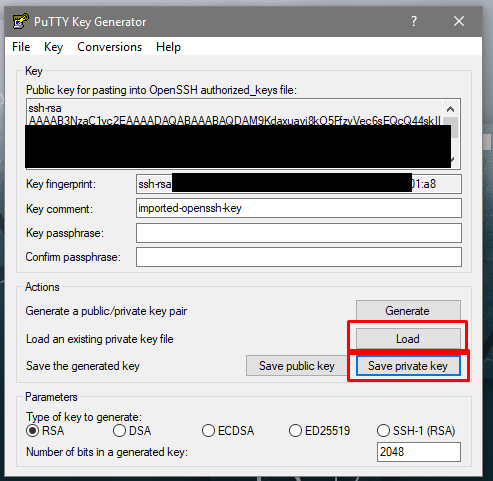Focus the Key passphrase field
Screen dimensions: 493x481
pyautogui.click(x=299, y=233)
